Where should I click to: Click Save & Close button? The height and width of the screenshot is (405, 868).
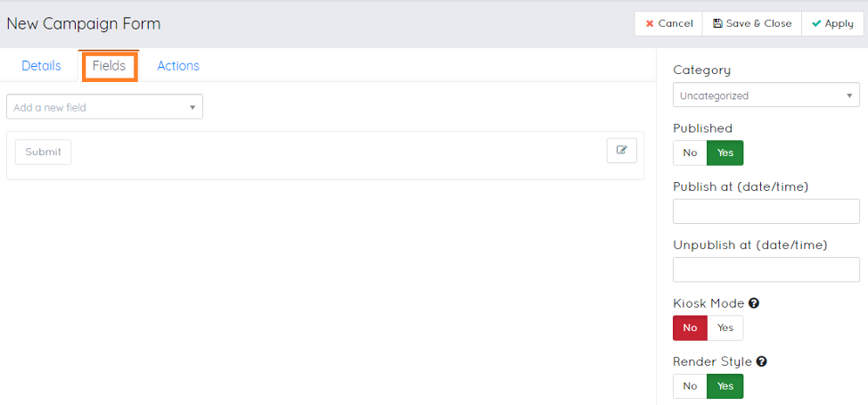(x=752, y=24)
